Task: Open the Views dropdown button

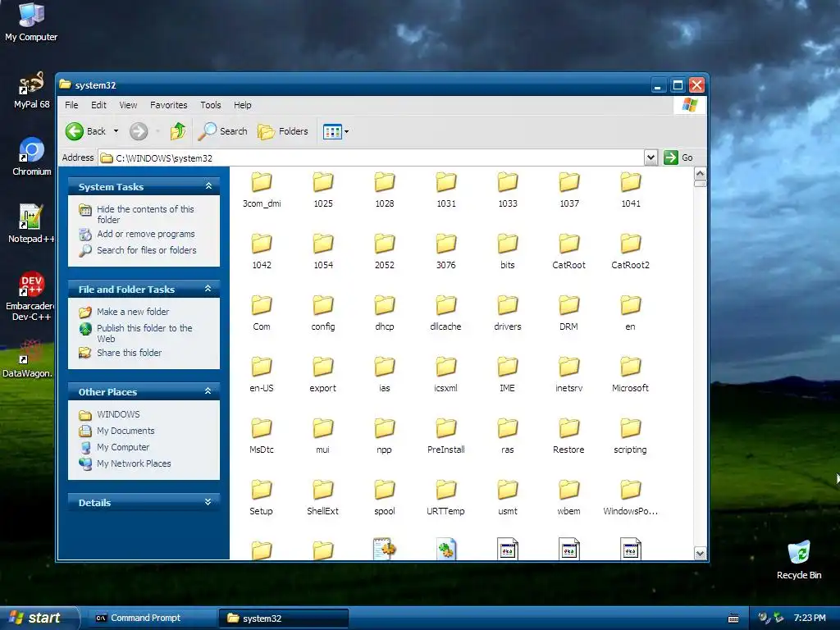Action: pos(336,131)
